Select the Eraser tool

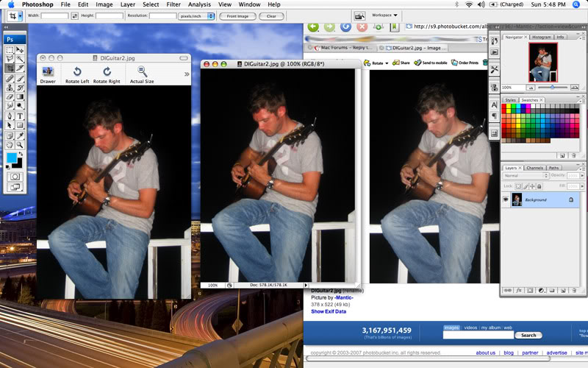[x=10, y=96]
